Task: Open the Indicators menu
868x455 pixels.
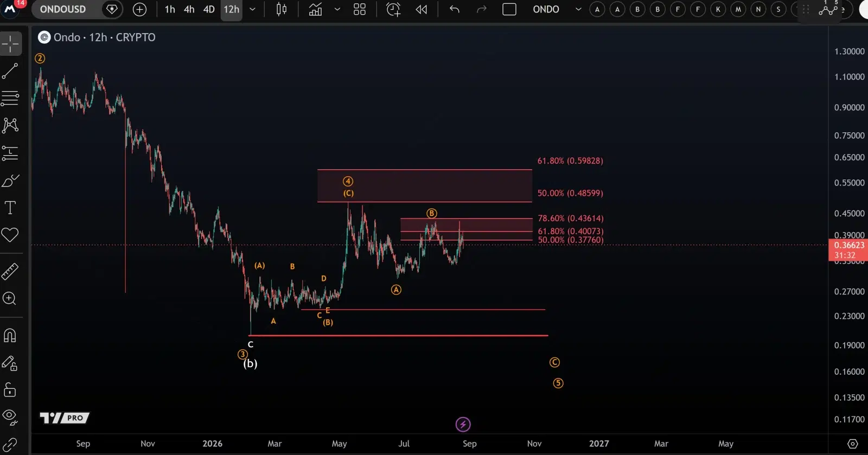Action: point(315,9)
